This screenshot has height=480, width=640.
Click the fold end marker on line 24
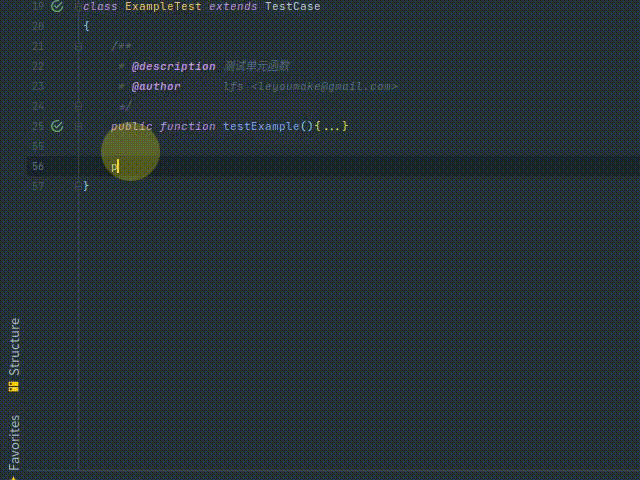point(78,106)
